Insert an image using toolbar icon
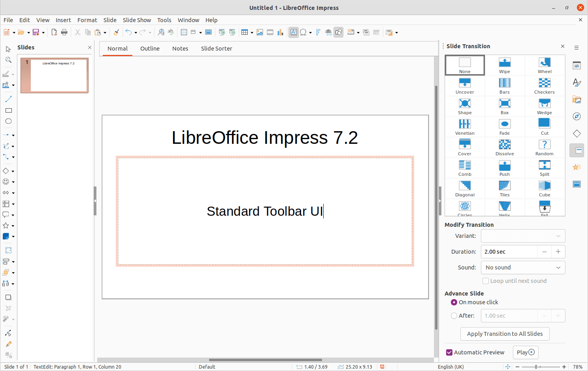This screenshot has height=371, width=588. [x=260, y=32]
